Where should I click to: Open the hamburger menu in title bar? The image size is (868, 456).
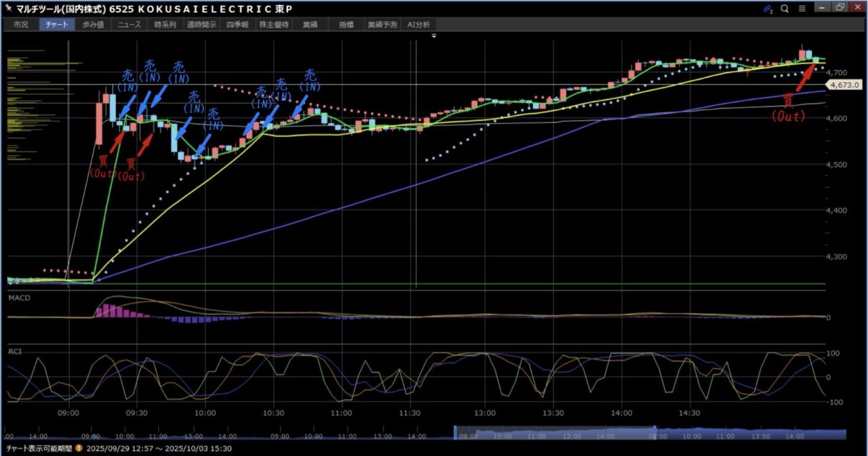pyautogui.click(x=802, y=9)
